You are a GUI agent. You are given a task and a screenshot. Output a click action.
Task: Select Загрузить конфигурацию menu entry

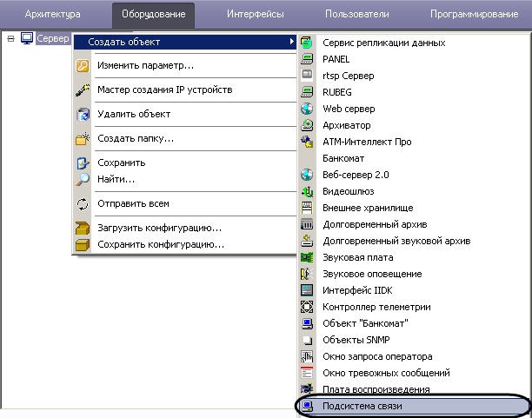click(x=159, y=228)
